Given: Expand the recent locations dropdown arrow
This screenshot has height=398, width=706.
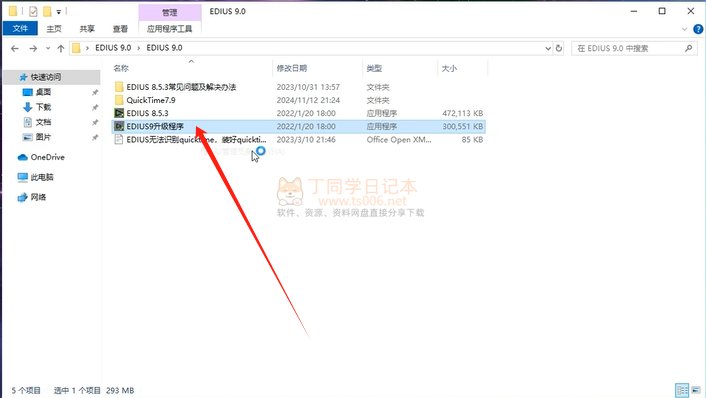Looking at the screenshot, I should [x=48, y=48].
